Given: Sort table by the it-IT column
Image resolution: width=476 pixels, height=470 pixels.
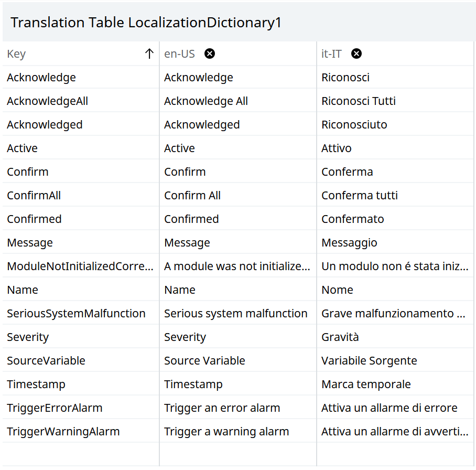Looking at the screenshot, I should click(x=330, y=53).
